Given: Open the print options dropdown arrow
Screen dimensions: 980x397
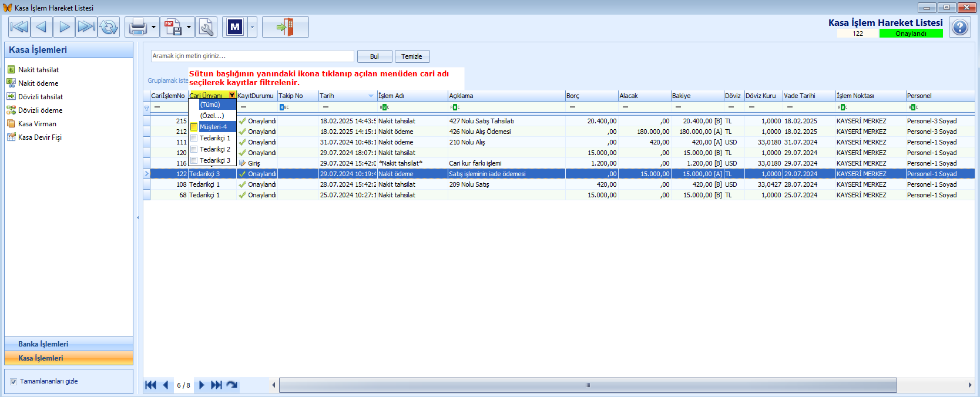Looking at the screenshot, I should click(x=153, y=27).
